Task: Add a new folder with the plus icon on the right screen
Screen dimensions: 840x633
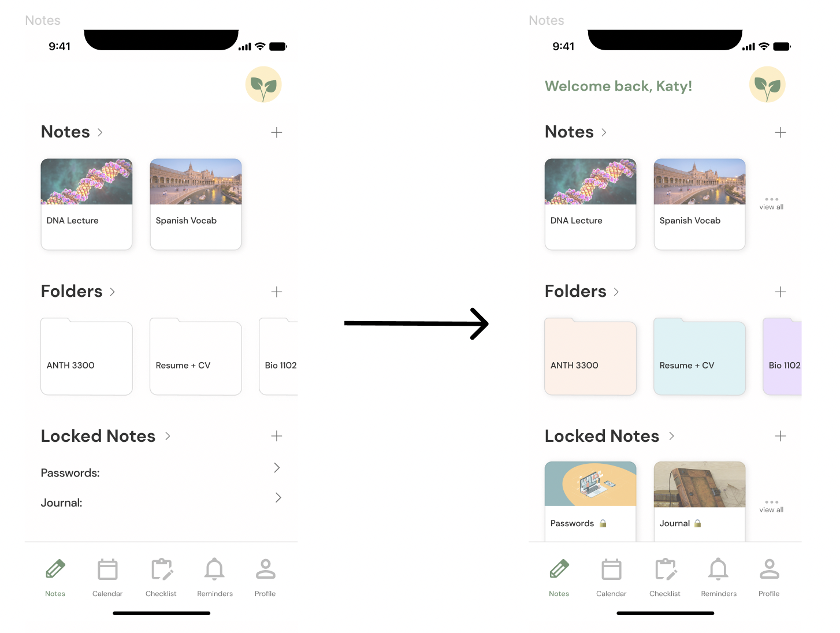Action: click(780, 292)
